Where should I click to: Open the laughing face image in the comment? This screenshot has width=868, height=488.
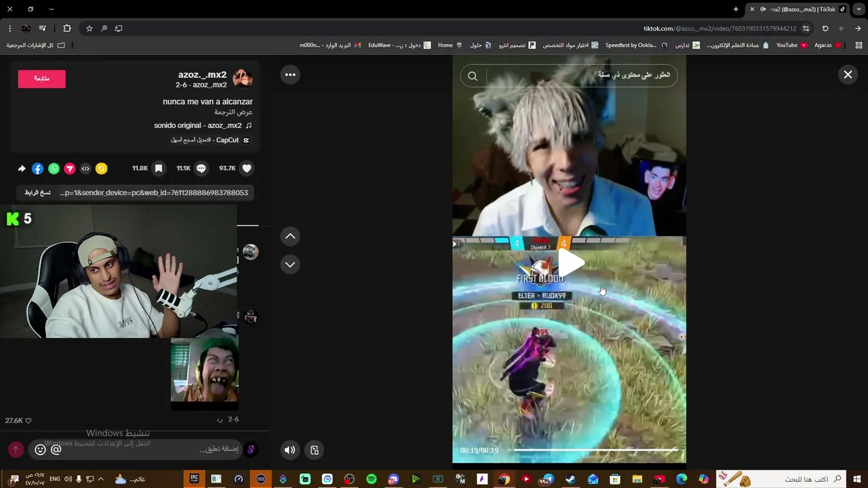(x=204, y=371)
